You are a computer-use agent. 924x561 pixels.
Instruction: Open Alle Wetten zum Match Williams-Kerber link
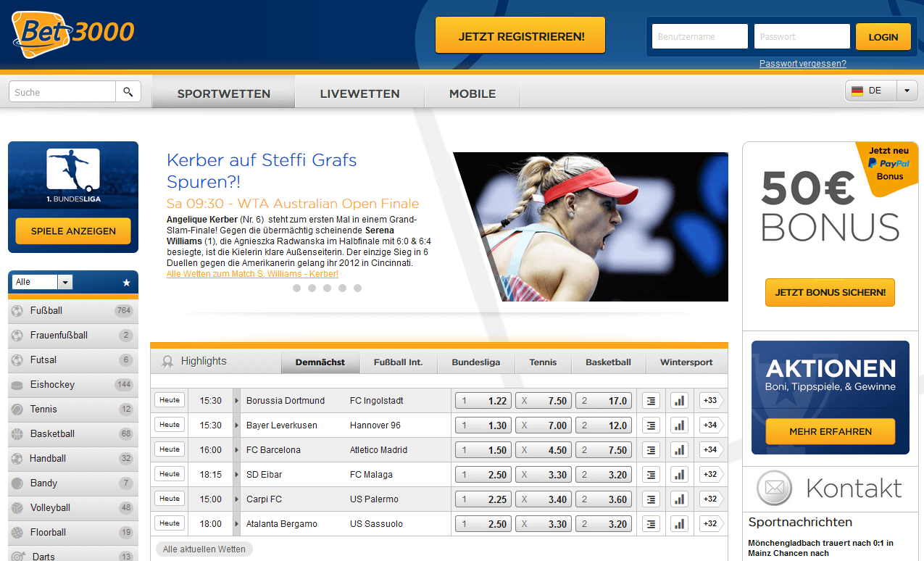click(x=252, y=274)
